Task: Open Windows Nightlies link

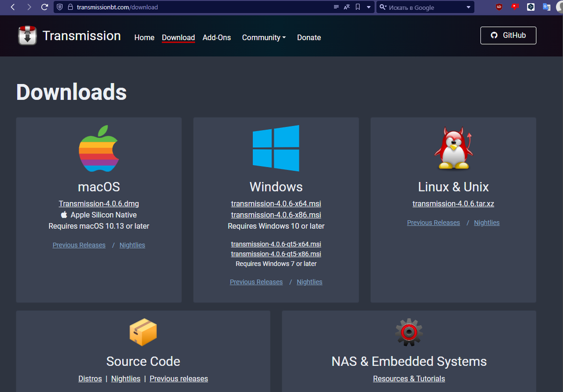Action: click(x=310, y=282)
